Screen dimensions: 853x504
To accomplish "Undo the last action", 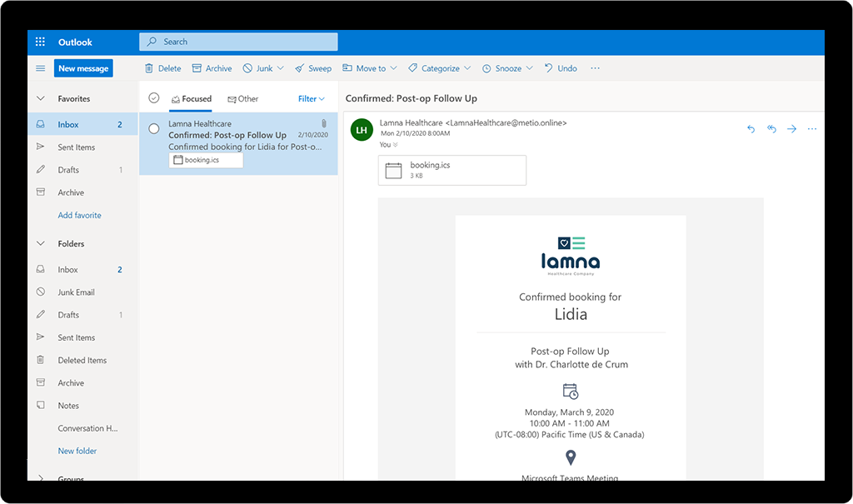I will 561,67.
